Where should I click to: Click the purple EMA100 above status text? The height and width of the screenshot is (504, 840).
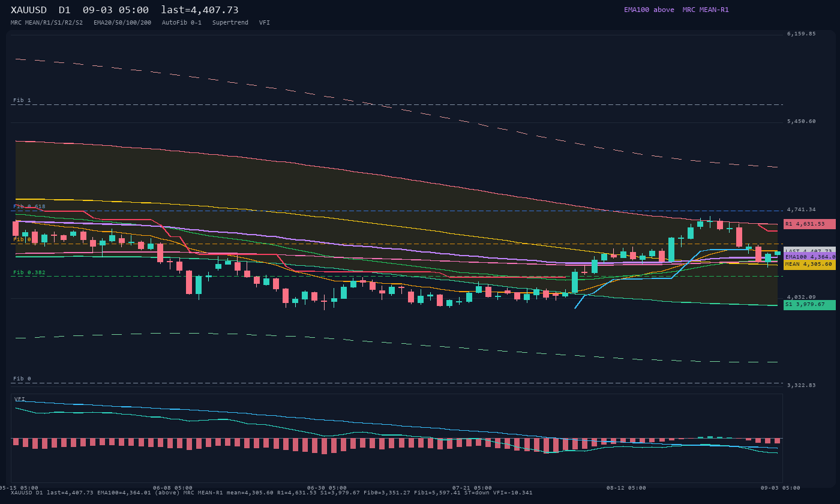(x=649, y=10)
